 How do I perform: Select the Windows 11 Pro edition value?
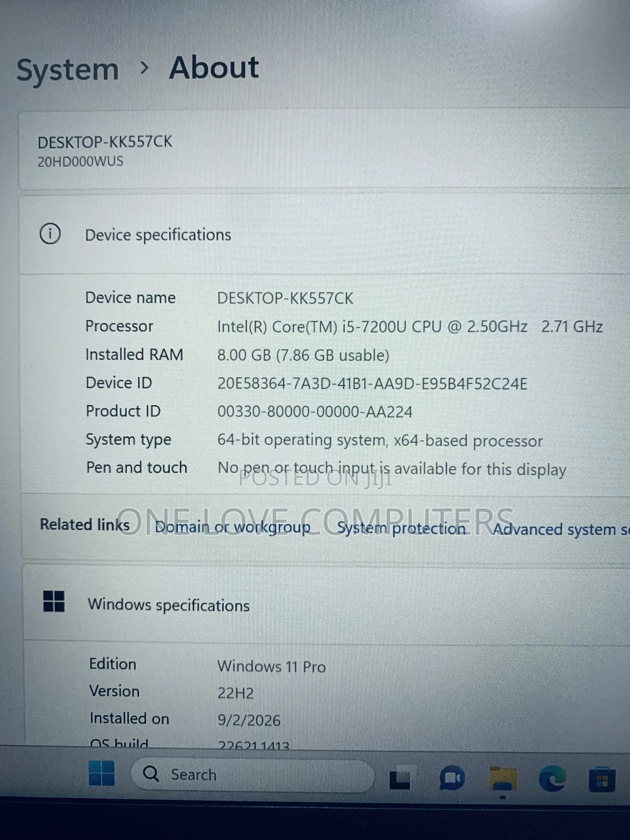tap(271, 666)
